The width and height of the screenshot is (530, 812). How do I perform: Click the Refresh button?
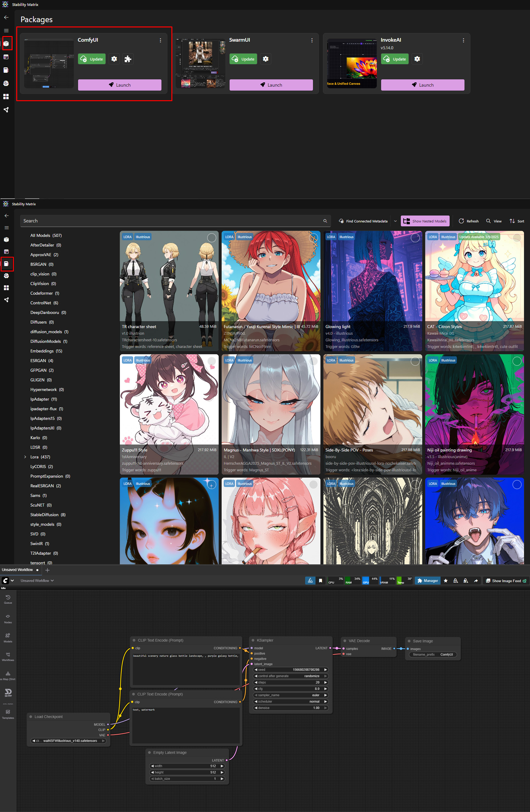click(468, 221)
